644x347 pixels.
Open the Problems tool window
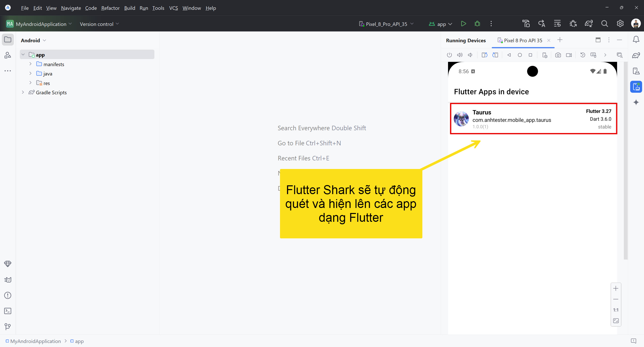pyautogui.click(x=8, y=295)
